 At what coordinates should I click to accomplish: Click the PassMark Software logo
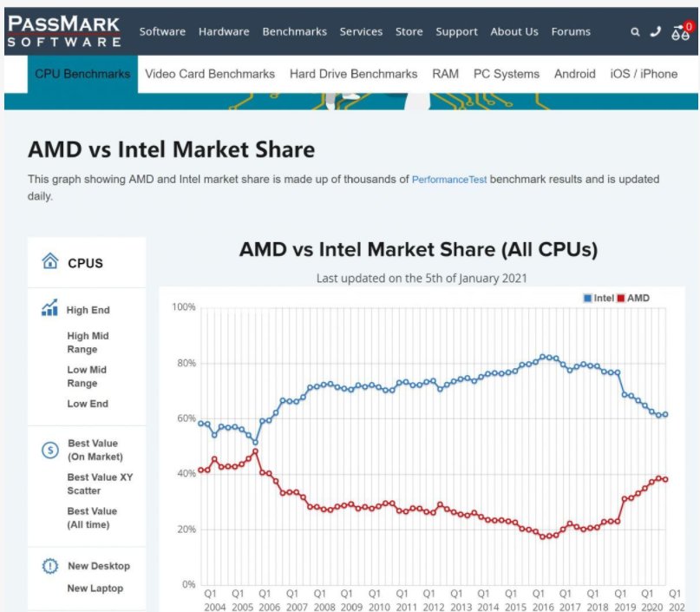64,31
